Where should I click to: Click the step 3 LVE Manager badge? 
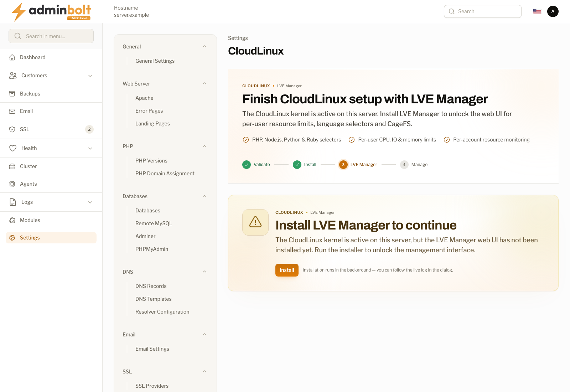tap(343, 165)
